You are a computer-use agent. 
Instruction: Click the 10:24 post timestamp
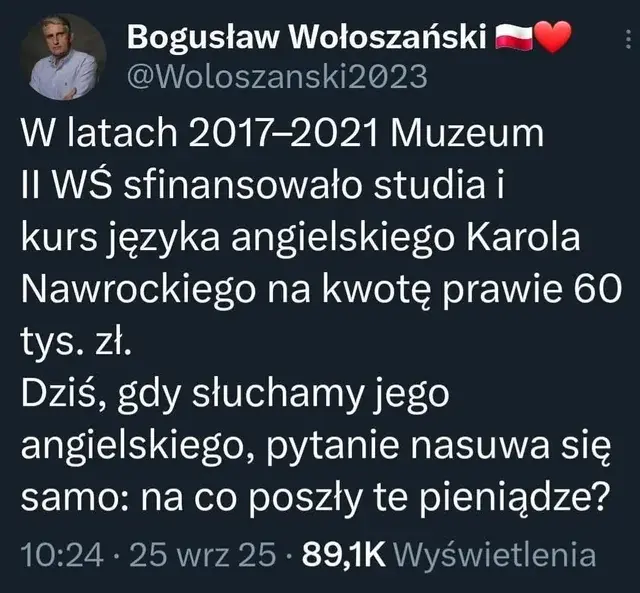tap(62, 555)
